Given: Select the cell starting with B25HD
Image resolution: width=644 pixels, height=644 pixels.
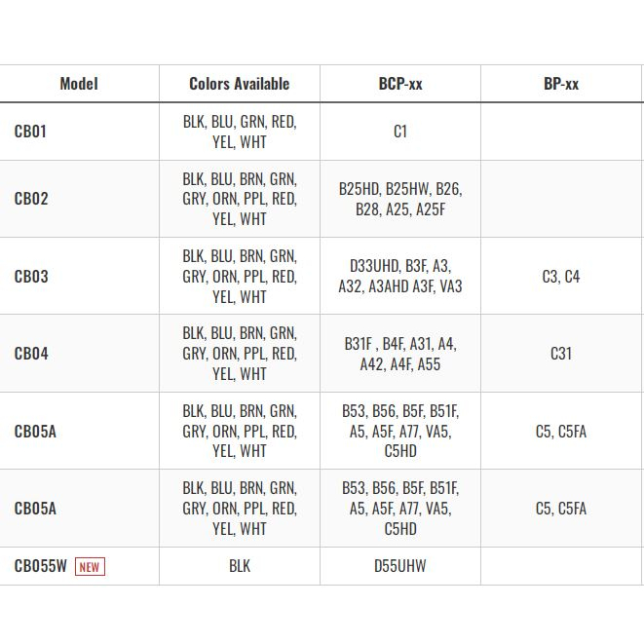Looking at the screenshot, I should coord(400,199).
